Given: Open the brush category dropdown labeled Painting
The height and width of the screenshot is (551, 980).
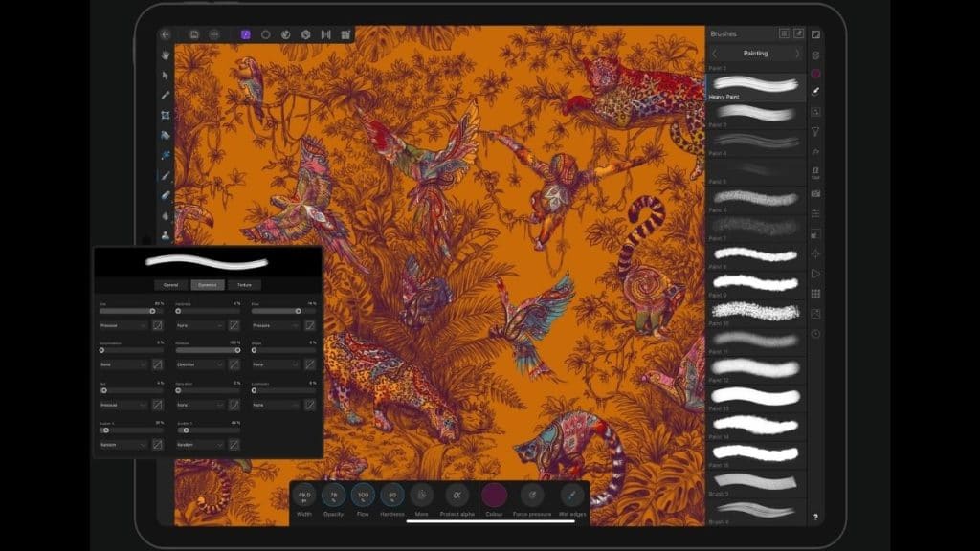Looking at the screenshot, I should tap(756, 53).
